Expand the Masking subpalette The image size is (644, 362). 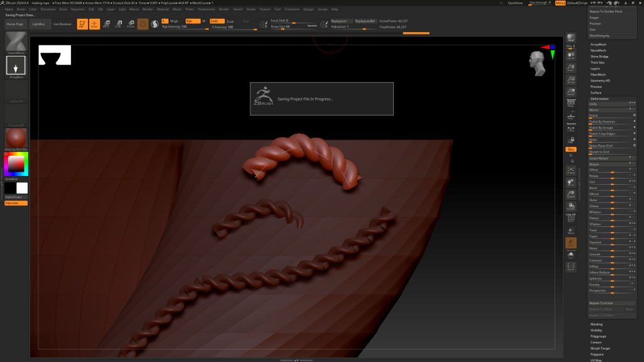[x=596, y=324]
